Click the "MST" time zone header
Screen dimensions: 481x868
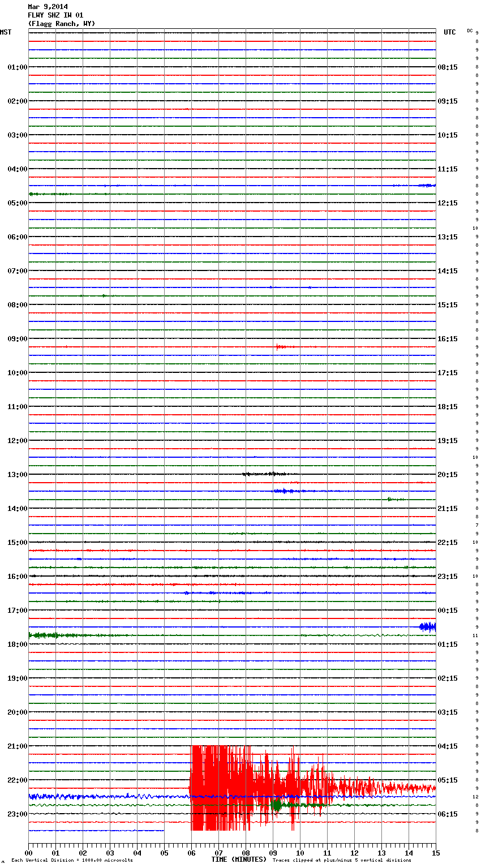(6, 32)
